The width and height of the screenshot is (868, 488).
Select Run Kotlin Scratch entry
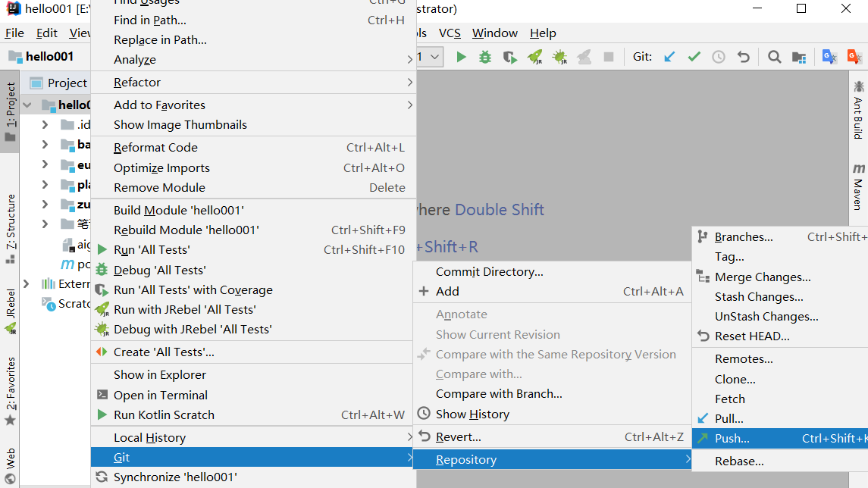tap(253, 415)
